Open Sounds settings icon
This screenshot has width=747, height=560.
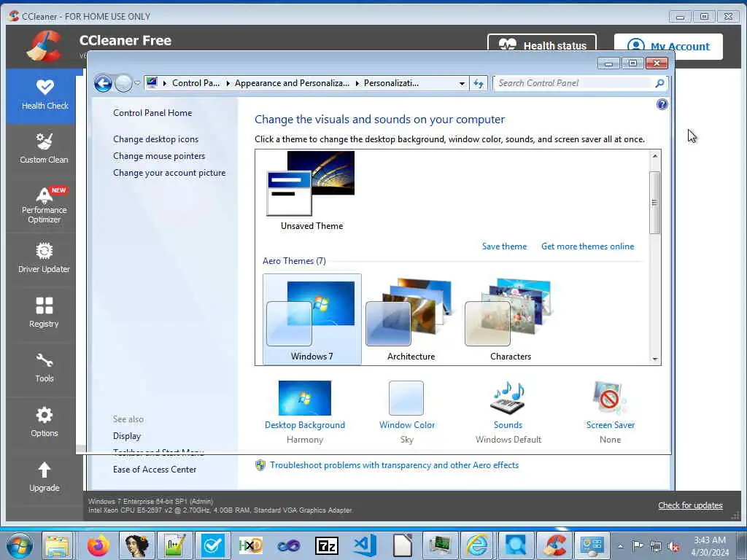click(x=508, y=398)
